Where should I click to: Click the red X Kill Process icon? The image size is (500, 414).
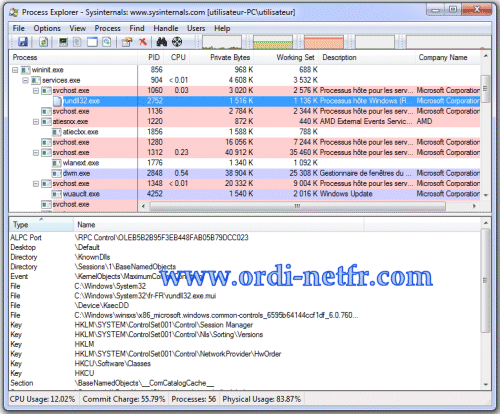(143, 42)
